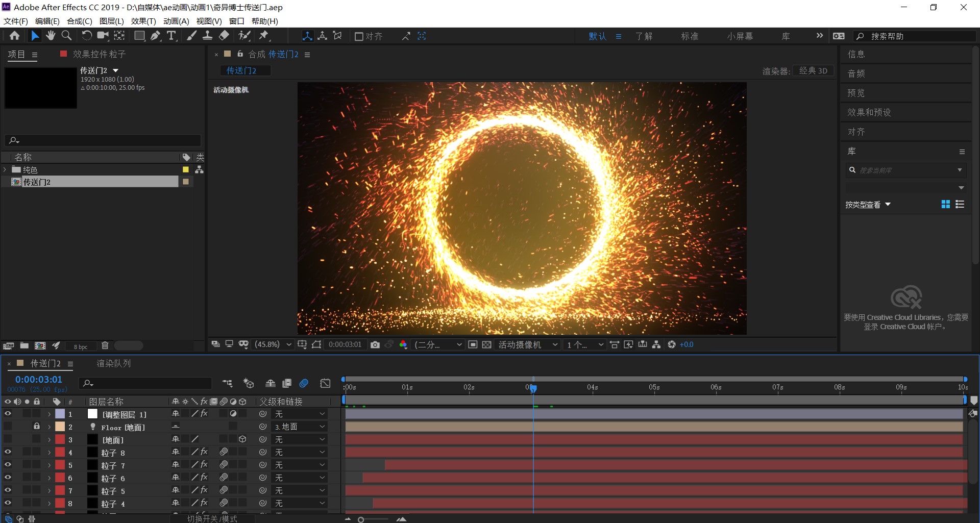This screenshot has height=523, width=980.
Task: Select the Pen tool
Action: click(x=155, y=36)
